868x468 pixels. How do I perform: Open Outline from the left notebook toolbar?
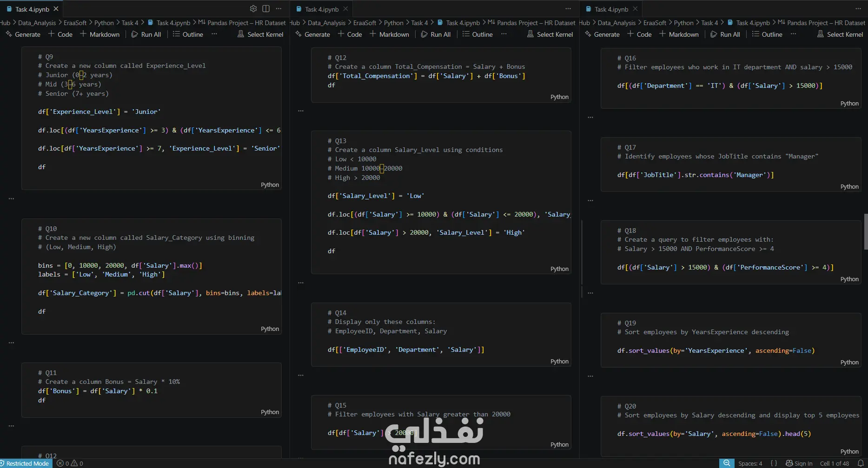188,34
